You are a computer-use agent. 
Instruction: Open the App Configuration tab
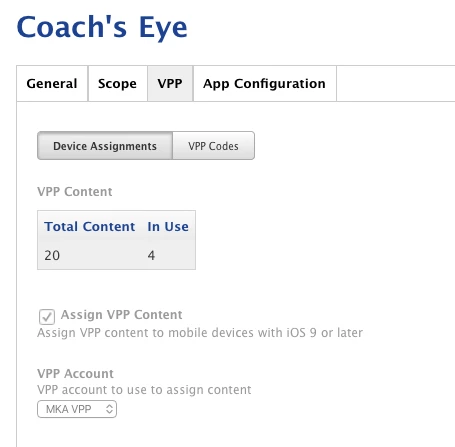pos(265,83)
